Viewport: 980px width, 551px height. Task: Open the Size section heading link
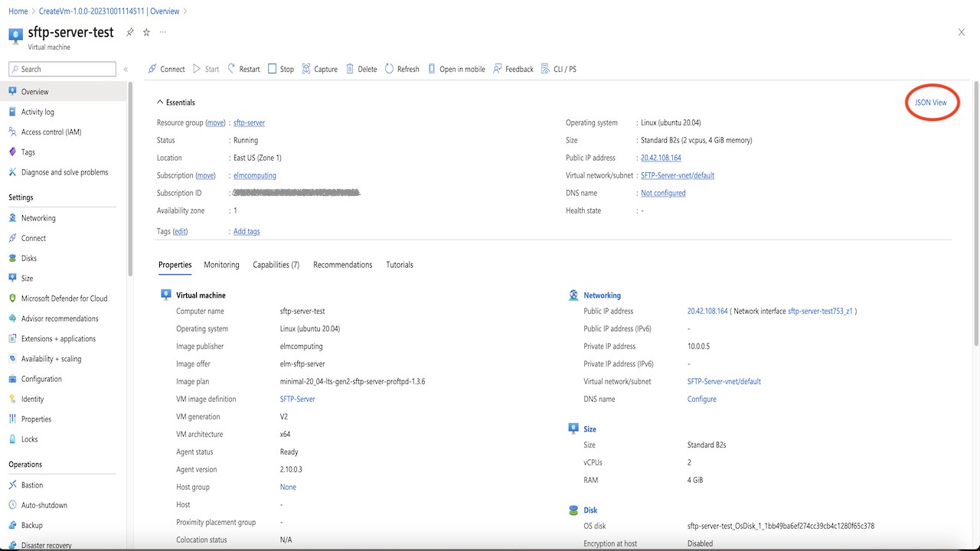tap(590, 429)
